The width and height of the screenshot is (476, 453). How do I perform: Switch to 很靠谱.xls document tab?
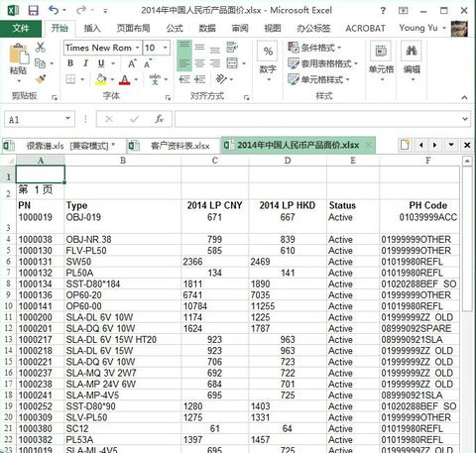click(x=63, y=146)
